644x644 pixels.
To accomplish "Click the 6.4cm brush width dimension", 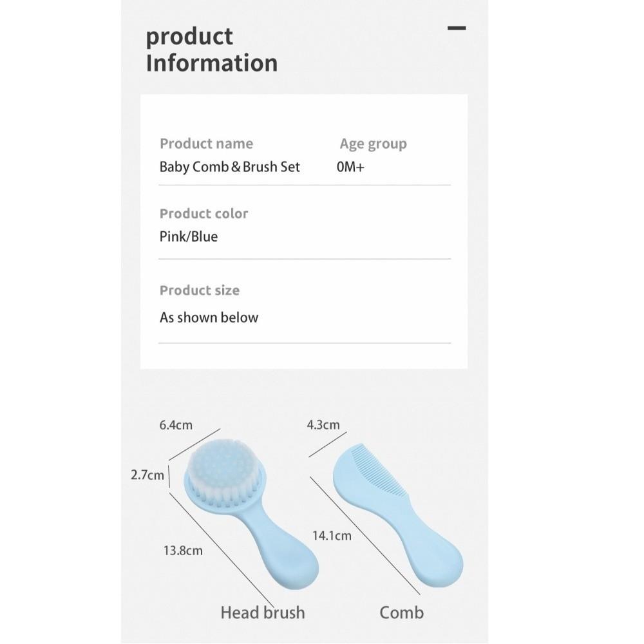I will pyautogui.click(x=176, y=425).
